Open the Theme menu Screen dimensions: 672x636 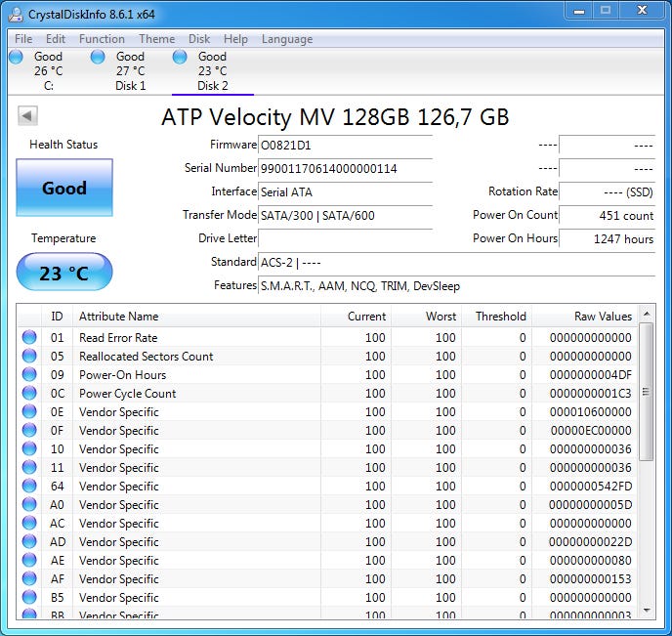pyautogui.click(x=156, y=39)
